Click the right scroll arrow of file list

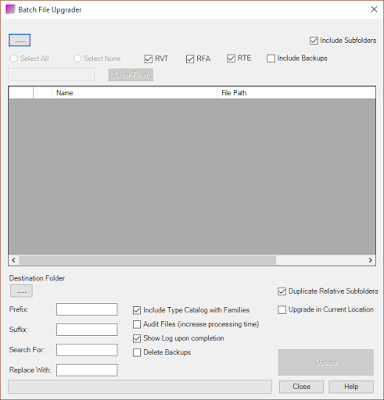tap(370, 260)
